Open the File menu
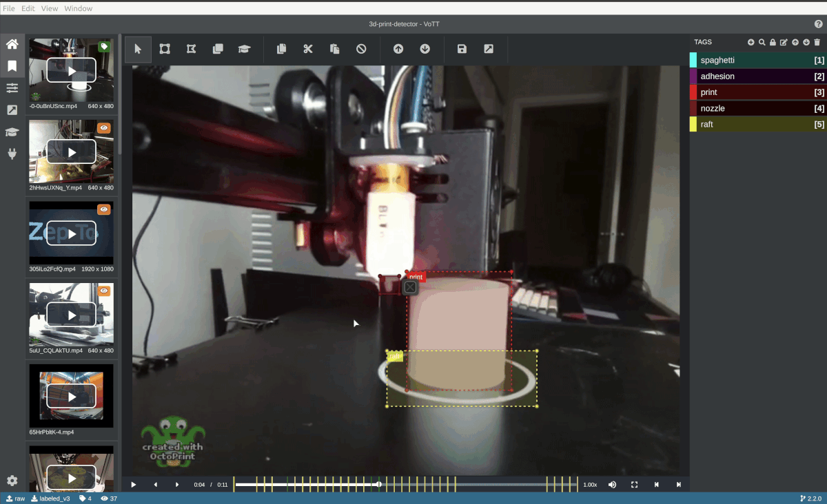This screenshot has height=504, width=827. (x=9, y=8)
